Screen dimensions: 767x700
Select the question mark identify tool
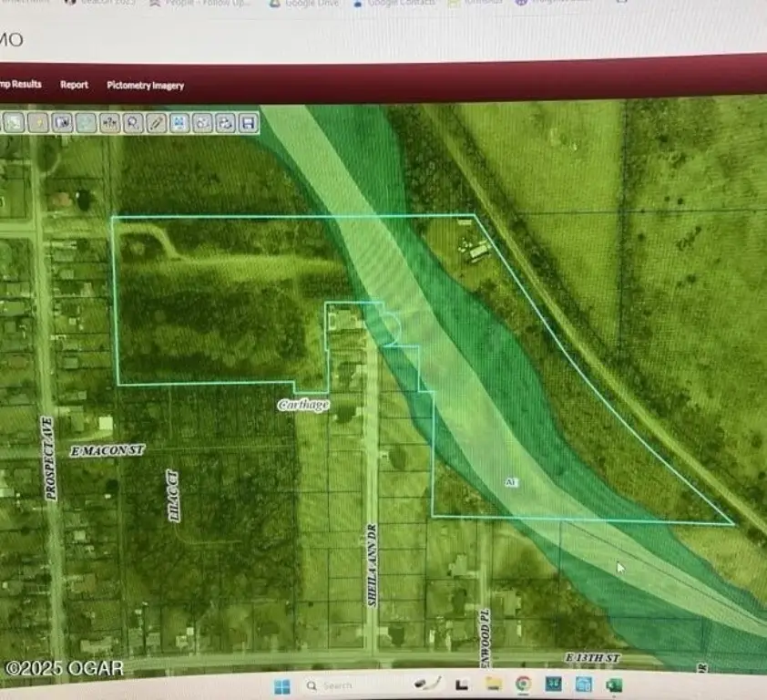point(110,122)
